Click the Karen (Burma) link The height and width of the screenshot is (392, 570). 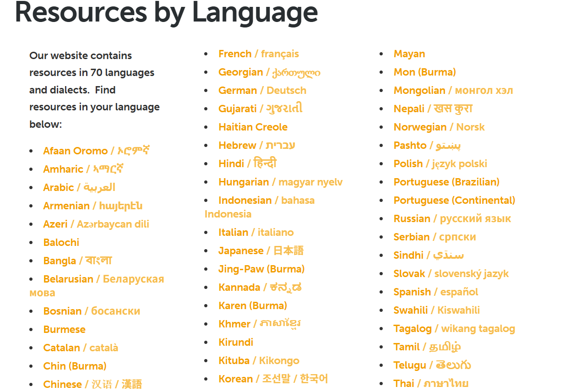(x=253, y=305)
